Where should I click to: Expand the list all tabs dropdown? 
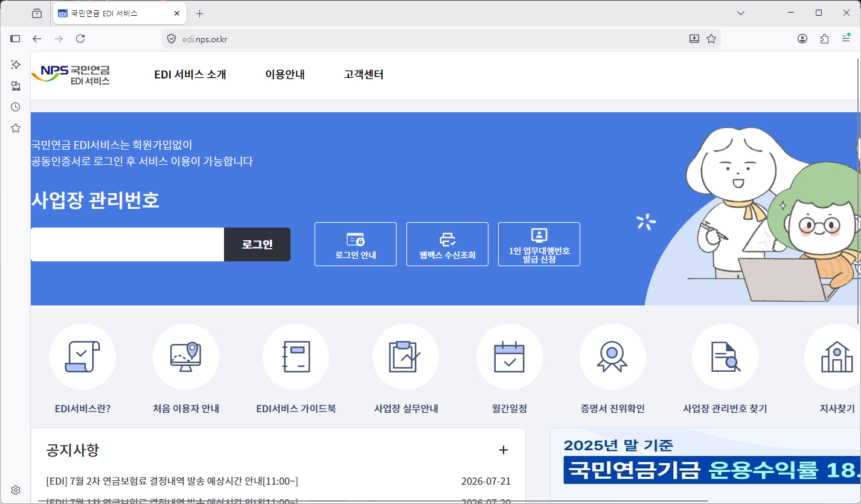[741, 13]
